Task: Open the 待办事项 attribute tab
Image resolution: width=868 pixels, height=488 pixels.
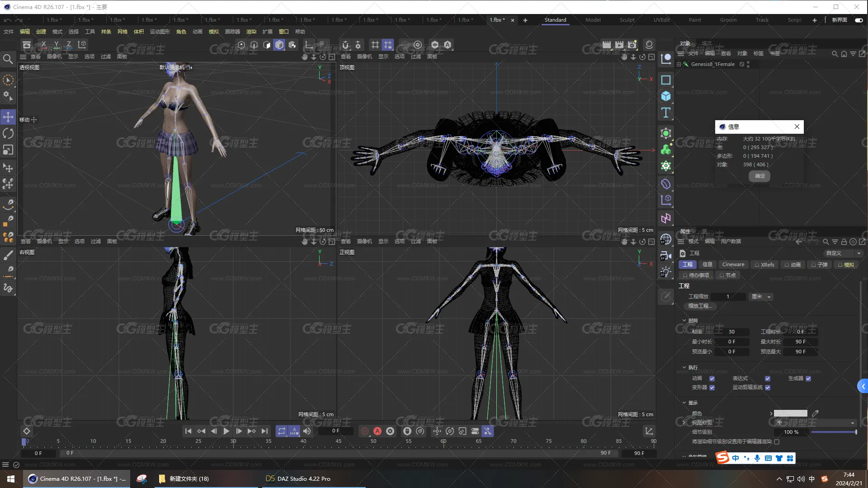Action: pos(696,275)
